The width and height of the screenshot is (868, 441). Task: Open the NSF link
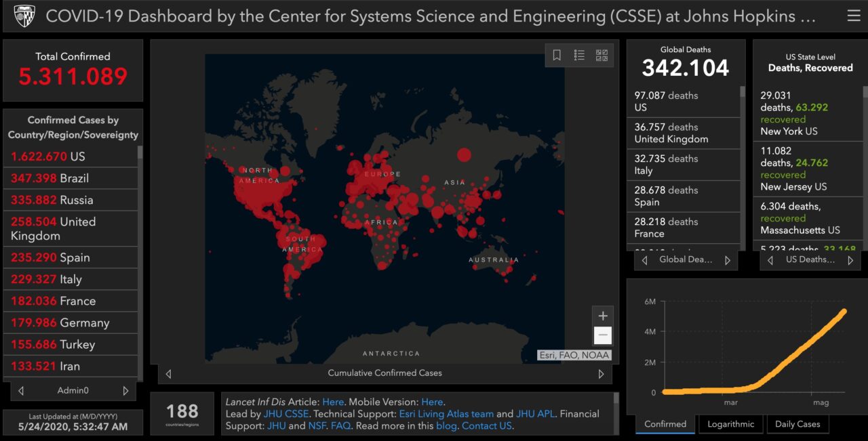(x=319, y=426)
